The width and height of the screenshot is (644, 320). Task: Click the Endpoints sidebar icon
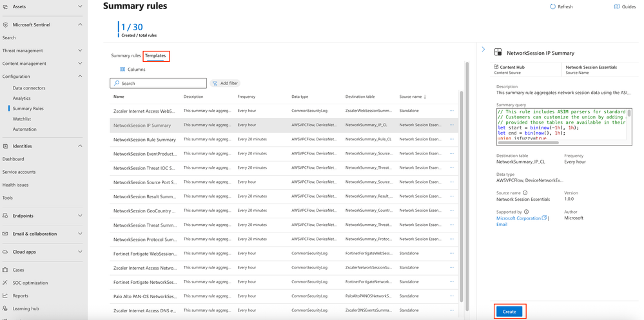pyautogui.click(x=5, y=216)
